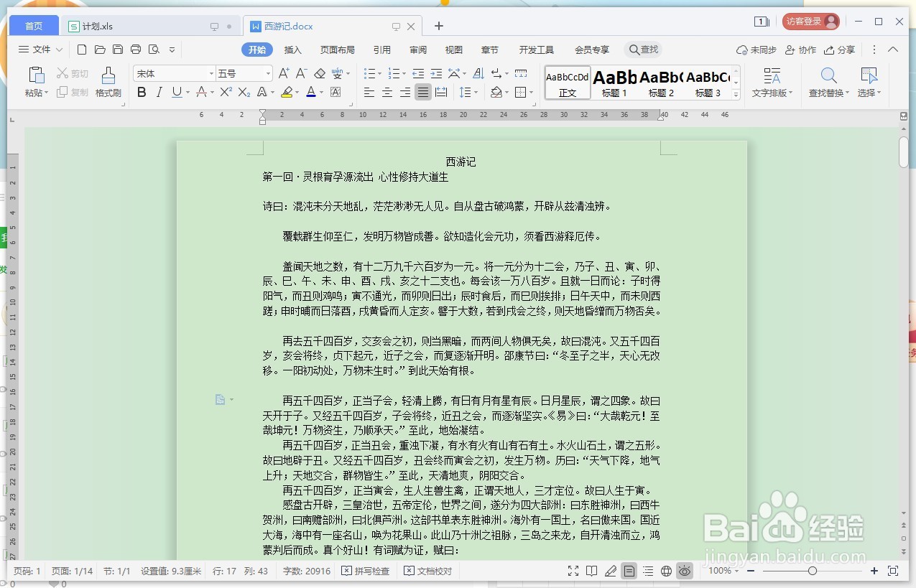The image size is (916, 588).
Task: Click the 分享 share button
Action: click(x=840, y=50)
